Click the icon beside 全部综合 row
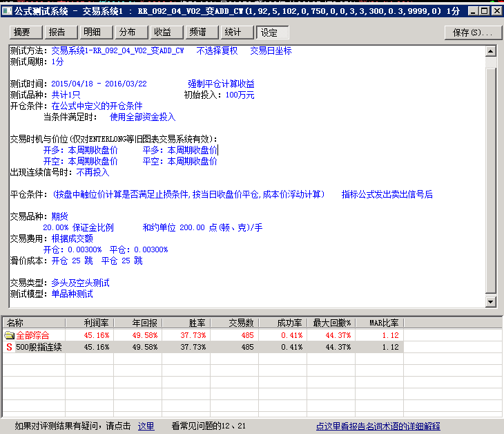 [x=9, y=335]
